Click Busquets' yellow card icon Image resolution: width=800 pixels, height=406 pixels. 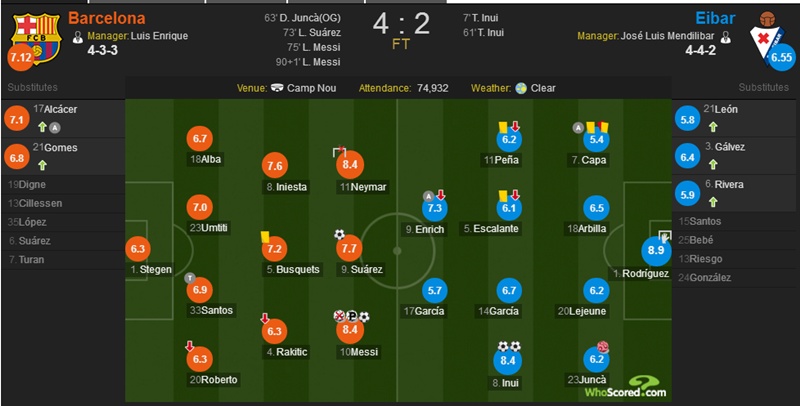click(x=265, y=236)
